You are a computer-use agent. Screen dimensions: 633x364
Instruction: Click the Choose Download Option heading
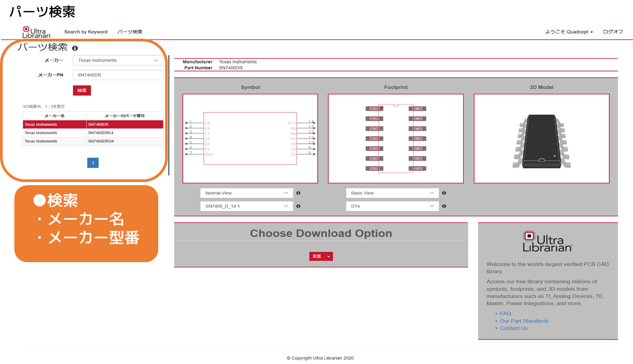321,233
